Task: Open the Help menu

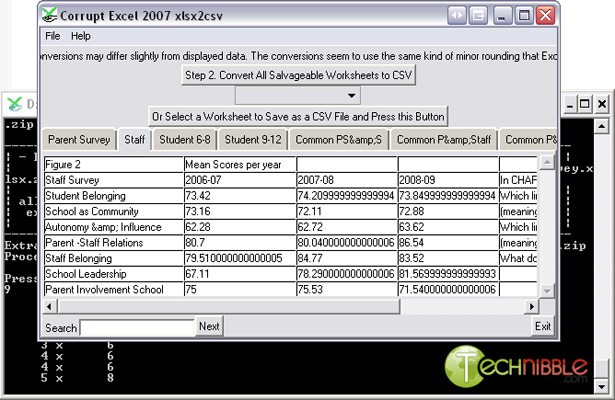Action: tap(80, 36)
